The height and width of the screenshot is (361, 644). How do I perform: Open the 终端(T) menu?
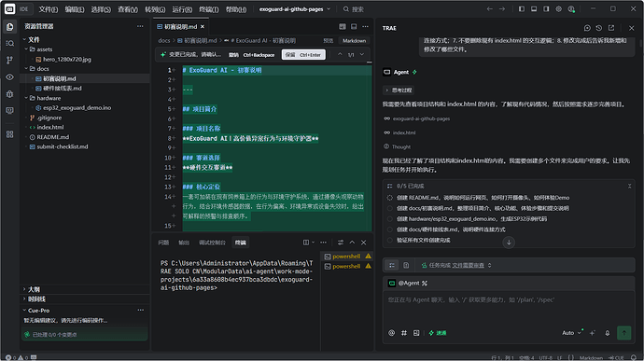pyautogui.click(x=209, y=9)
